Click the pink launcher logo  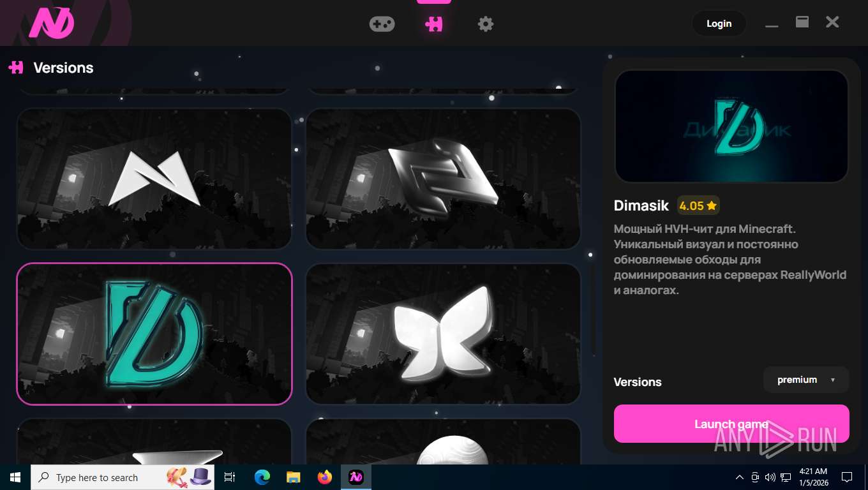click(51, 23)
